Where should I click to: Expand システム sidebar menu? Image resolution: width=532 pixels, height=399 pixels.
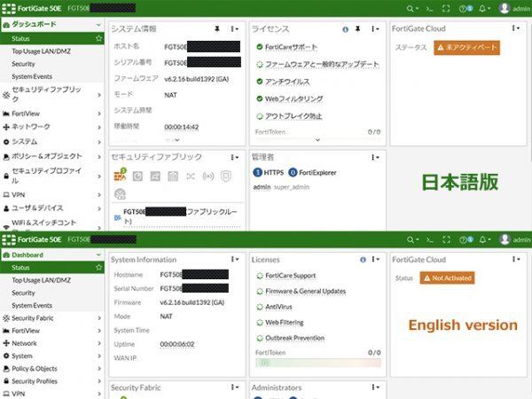pos(52,142)
